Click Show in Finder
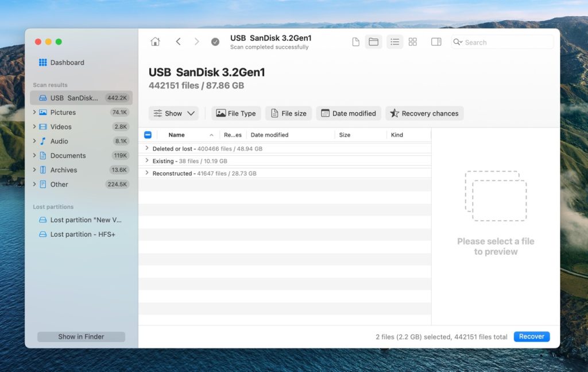The height and width of the screenshot is (372, 588). 80,336
